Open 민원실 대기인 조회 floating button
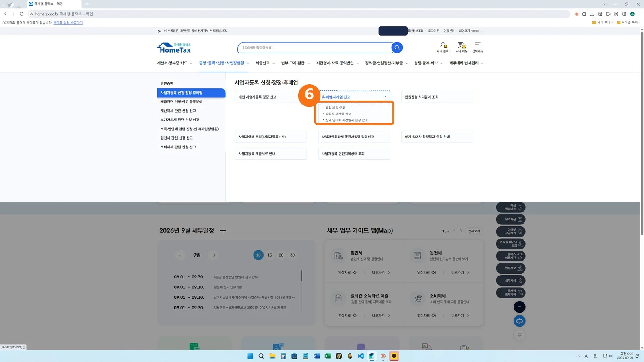The height and width of the screenshot is (362, 644). click(x=511, y=244)
